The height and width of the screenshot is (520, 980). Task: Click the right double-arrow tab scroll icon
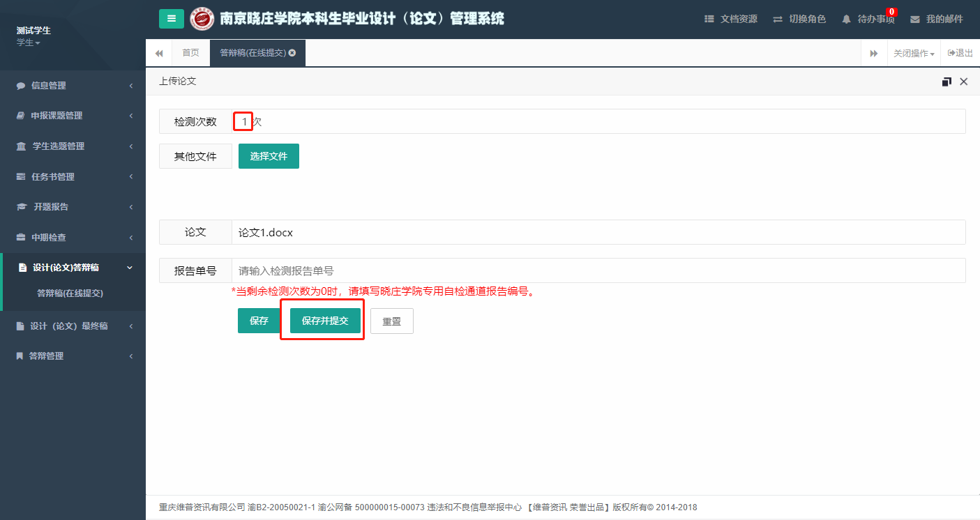(x=873, y=53)
